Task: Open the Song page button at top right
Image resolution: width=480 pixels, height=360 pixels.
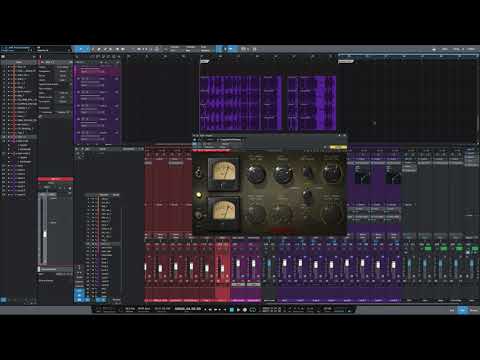Action: coord(457,49)
